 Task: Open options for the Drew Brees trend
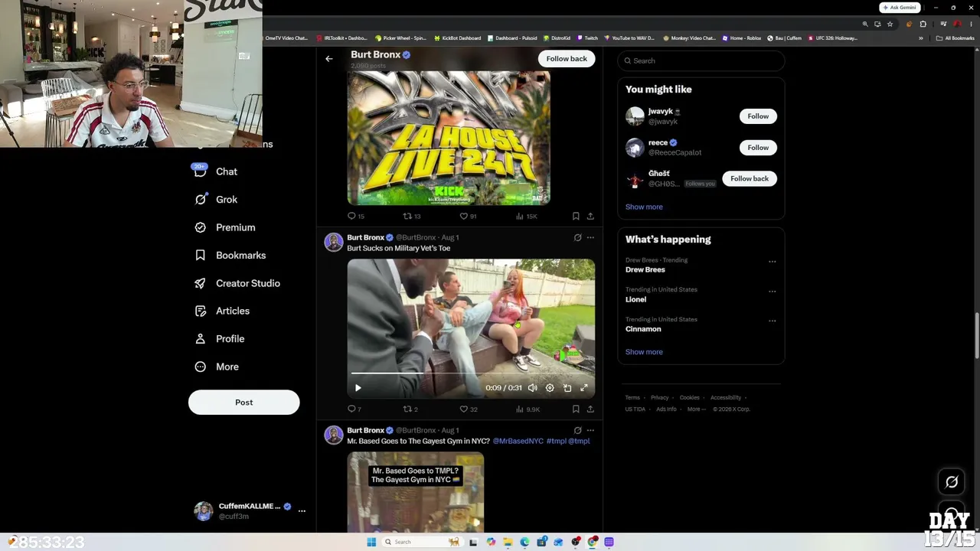pyautogui.click(x=772, y=262)
